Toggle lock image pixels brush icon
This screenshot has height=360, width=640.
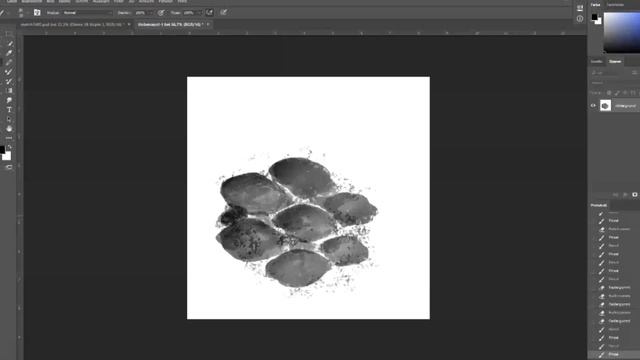(x=617, y=93)
